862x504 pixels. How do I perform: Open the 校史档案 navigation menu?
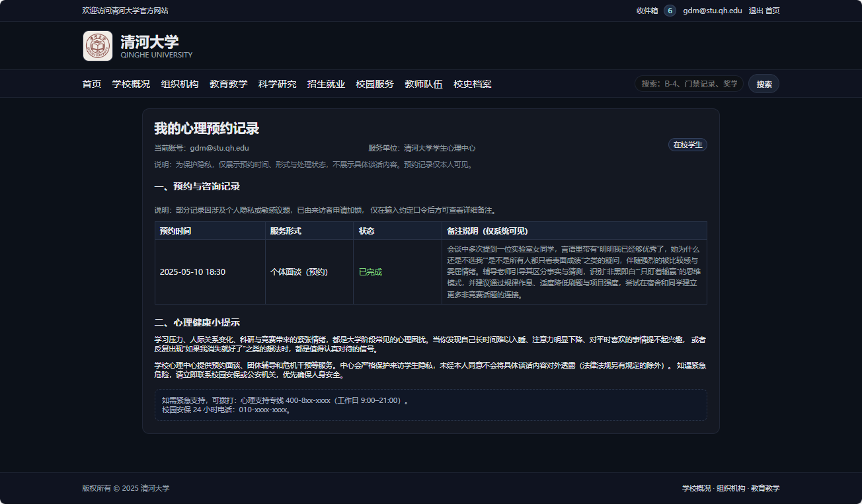(473, 84)
